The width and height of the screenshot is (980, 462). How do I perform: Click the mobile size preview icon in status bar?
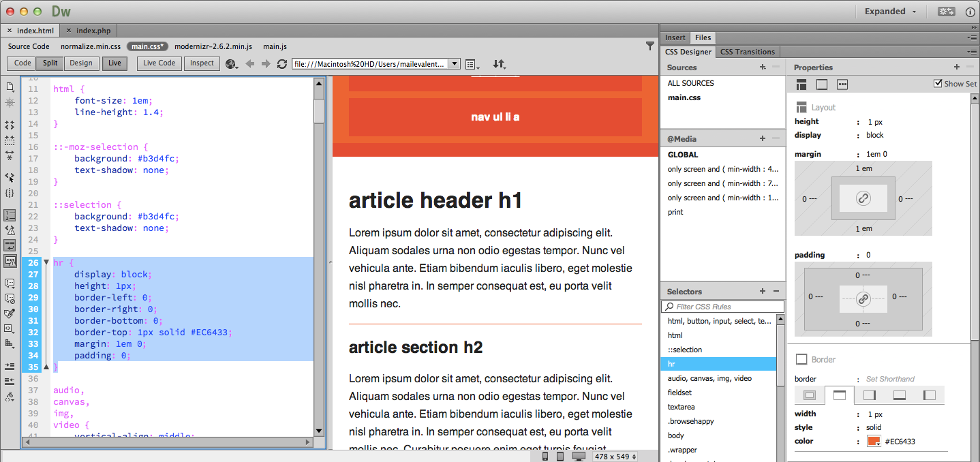pyautogui.click(x=545, y=455)
